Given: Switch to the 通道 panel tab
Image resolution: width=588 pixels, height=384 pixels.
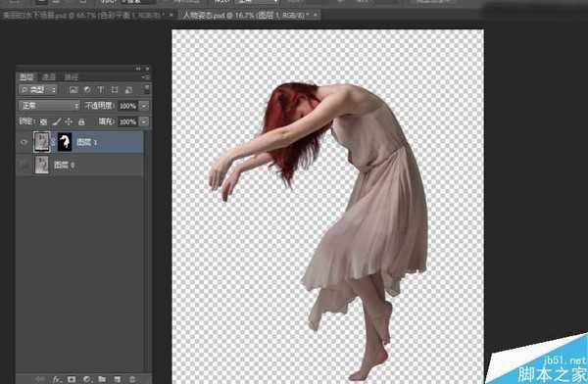Looking at the screenshot, I should click(49, 76).
